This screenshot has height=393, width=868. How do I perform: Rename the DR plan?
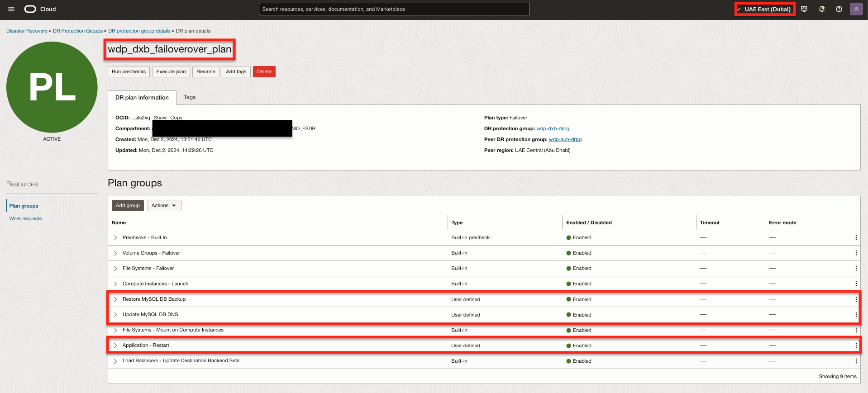[x=206, y=72]
